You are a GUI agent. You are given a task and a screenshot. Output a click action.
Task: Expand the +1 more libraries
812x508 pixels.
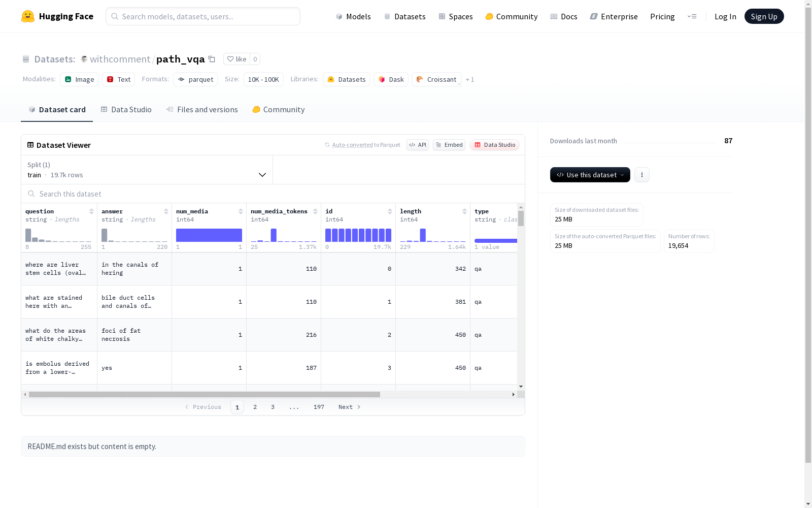tap(470, 79)
